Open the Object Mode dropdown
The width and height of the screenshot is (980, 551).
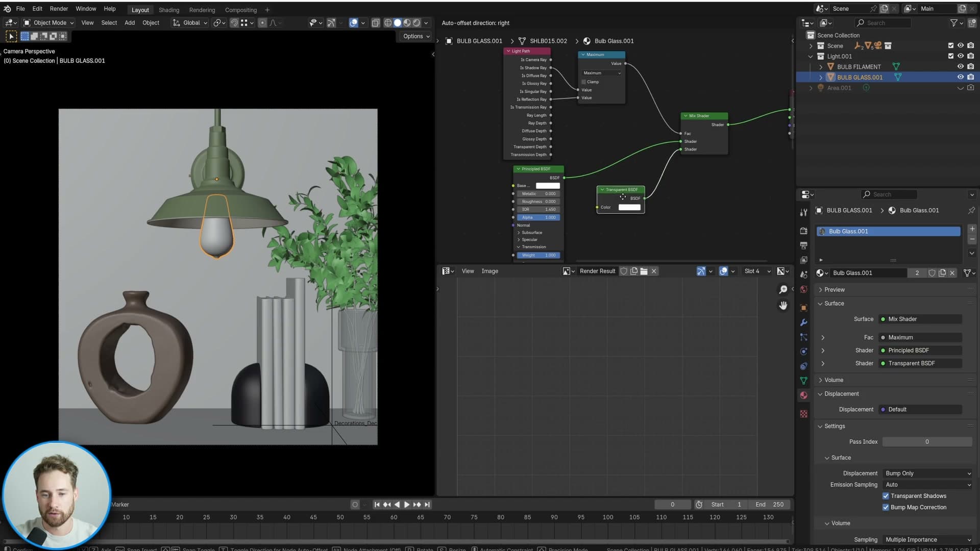[49, 23]
